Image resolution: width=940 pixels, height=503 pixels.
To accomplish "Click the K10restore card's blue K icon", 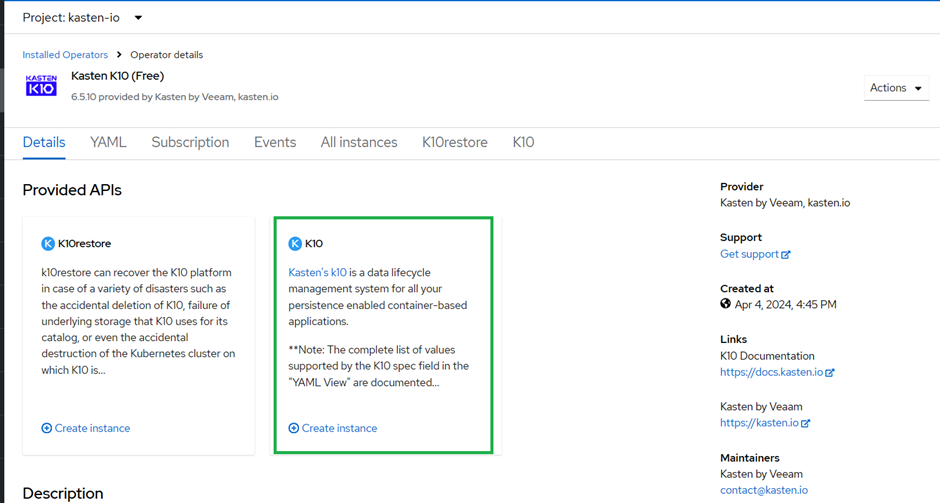I will 48,243.
